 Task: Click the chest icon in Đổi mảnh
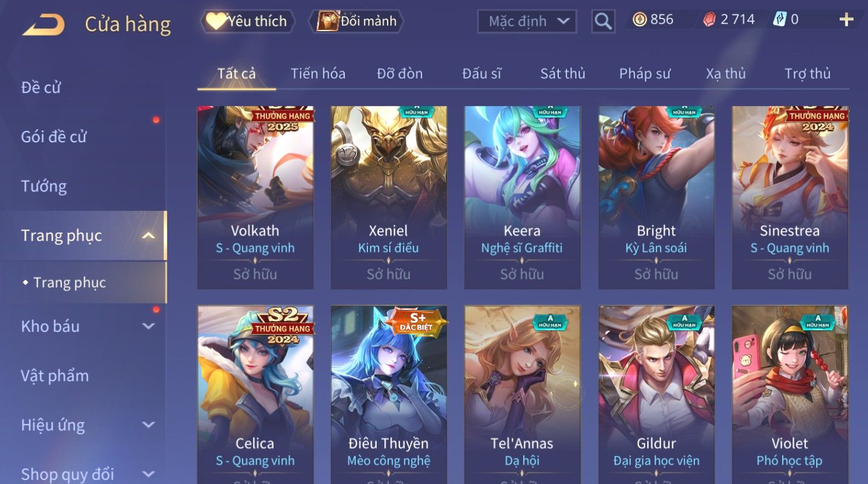tap(327, 21)
